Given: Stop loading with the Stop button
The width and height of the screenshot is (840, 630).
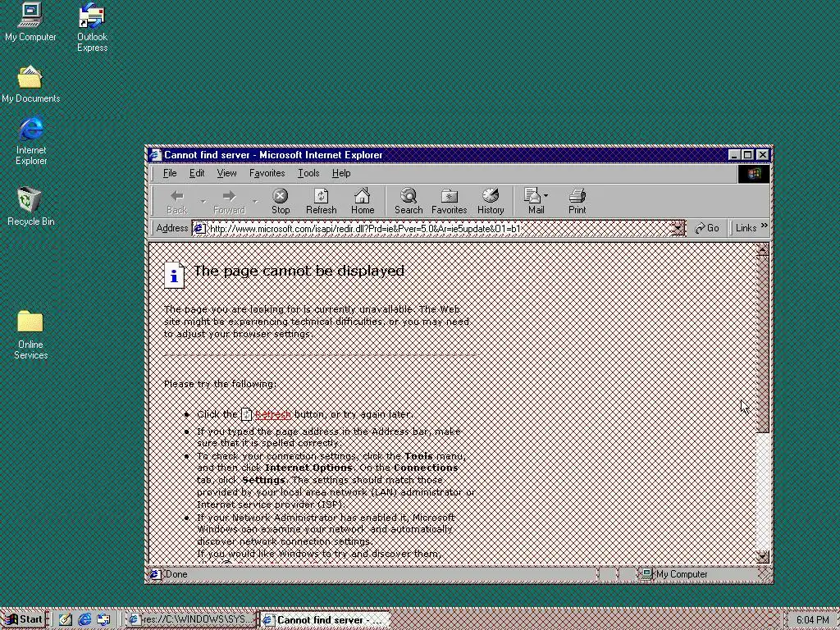Looking at the screenshot, I should click(281, 202).
